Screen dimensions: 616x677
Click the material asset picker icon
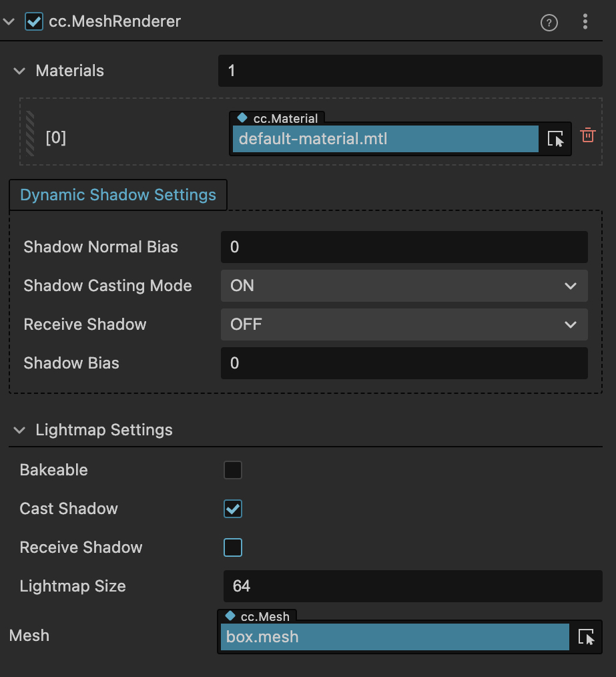click(555, 139)
